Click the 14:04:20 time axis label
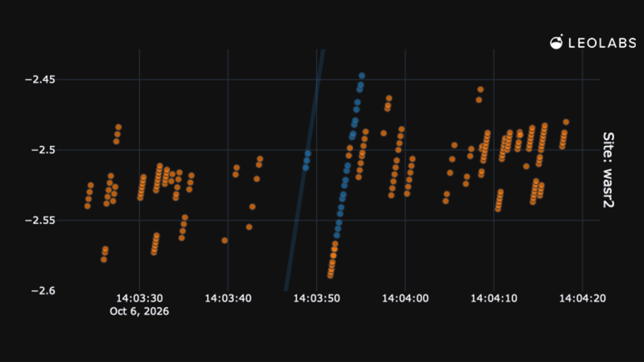This screenshot has height=362, width=644. pos(582,298)
